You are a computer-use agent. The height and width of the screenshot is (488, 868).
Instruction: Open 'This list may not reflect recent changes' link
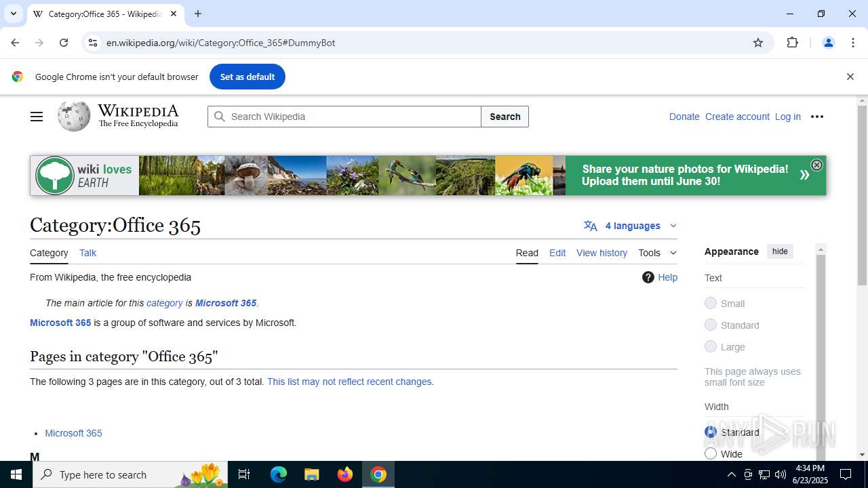click(x=349, y=382)
